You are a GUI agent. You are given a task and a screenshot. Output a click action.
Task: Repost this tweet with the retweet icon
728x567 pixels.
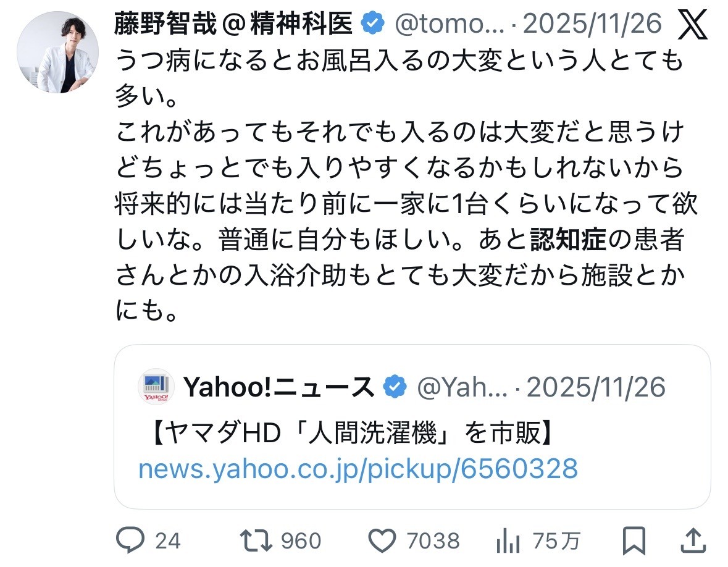click(256, 541)
